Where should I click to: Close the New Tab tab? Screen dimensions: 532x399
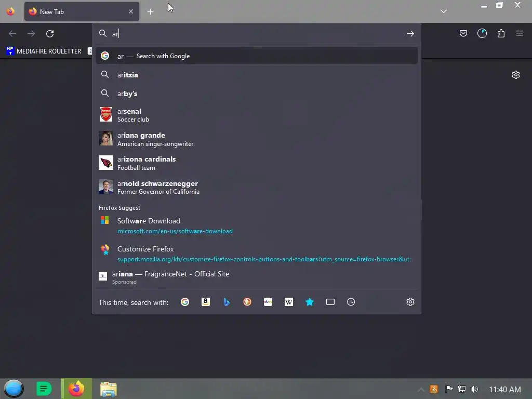[131, 11]
